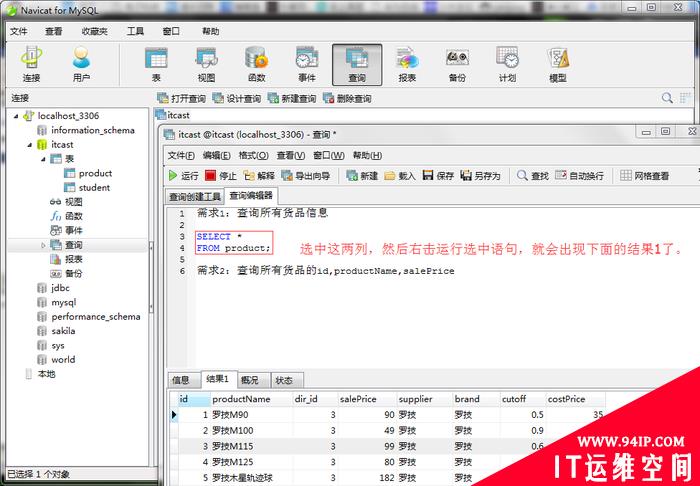Click cell 罗技M100 in results

(251, 430)
